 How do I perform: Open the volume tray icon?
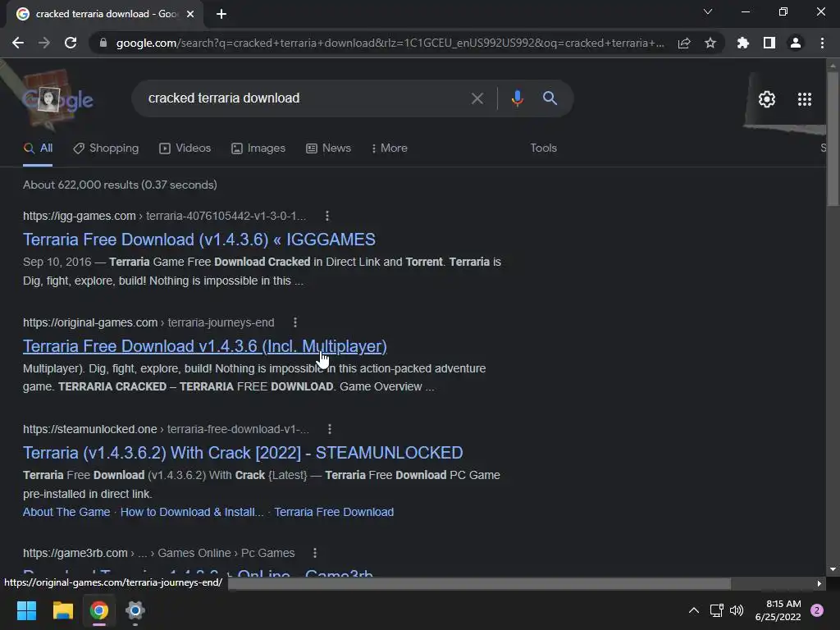tap(737, 610)
